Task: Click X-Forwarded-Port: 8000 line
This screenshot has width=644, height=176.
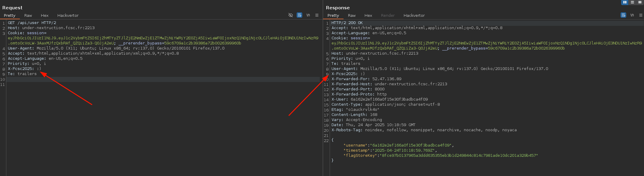Action: click(358, 89)
